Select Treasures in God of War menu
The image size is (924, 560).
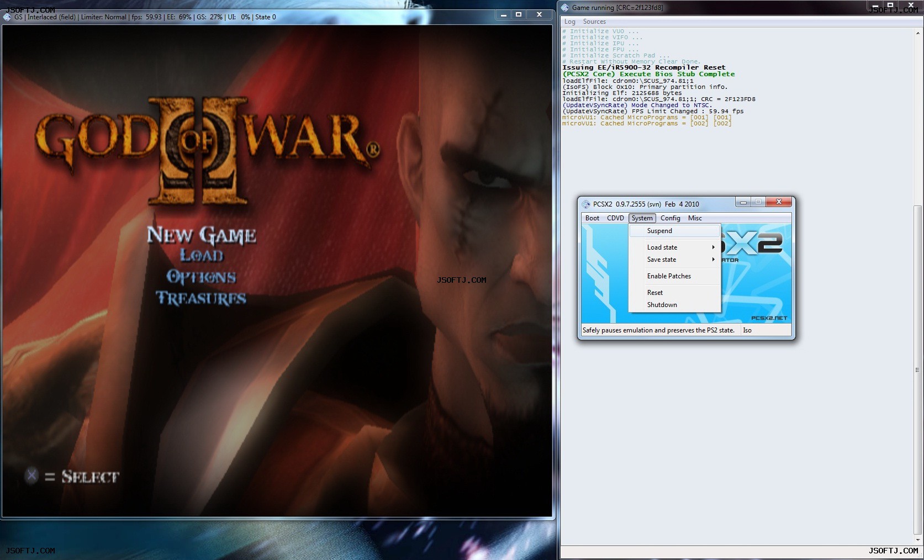point(202,298)
